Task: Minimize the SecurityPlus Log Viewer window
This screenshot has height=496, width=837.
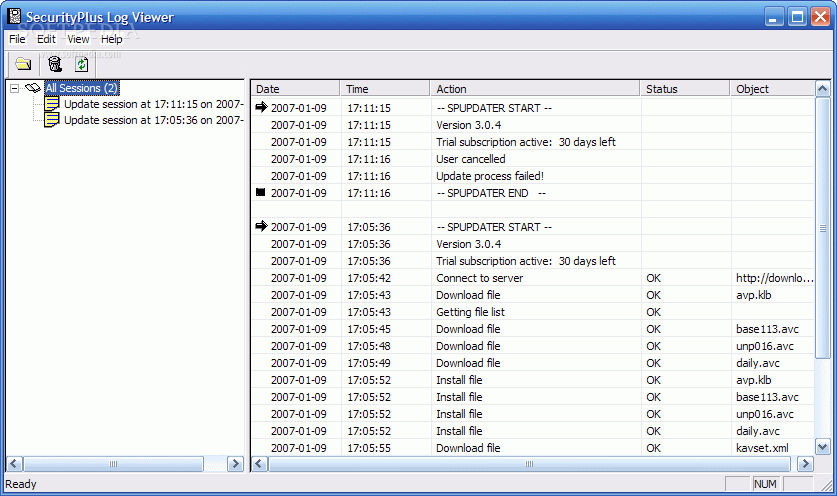Action: pos(773,17)
